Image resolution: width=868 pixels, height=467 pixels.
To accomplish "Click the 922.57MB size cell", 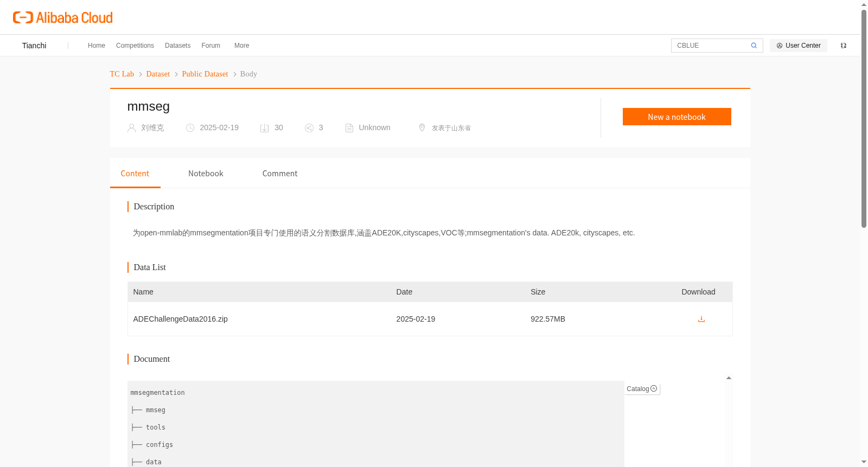I will [x=548, y=319].
